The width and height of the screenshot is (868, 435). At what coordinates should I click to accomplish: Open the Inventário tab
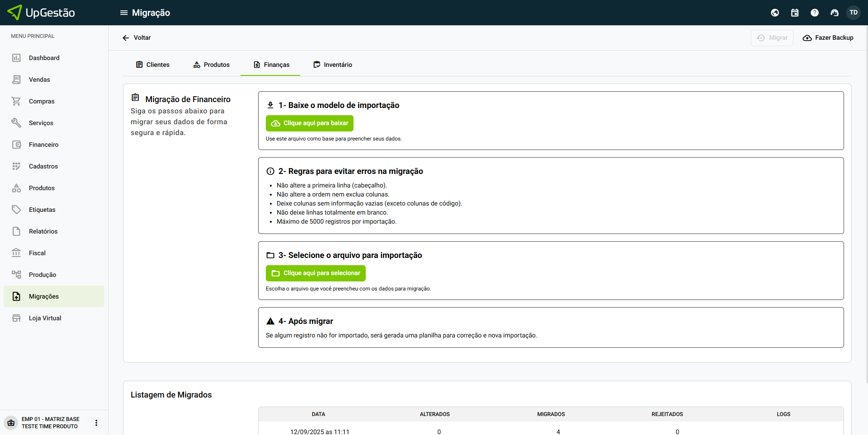[x=333, y=65]
